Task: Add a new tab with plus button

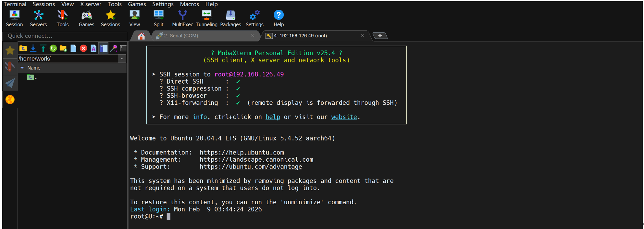Action: click(x=380, y=36)
